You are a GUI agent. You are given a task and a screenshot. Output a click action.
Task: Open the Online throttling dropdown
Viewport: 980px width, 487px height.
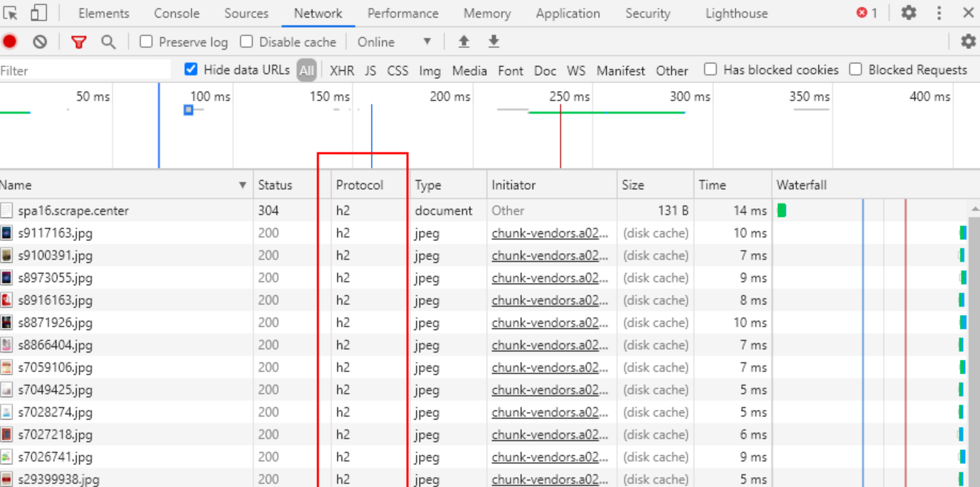coord(395,42)
